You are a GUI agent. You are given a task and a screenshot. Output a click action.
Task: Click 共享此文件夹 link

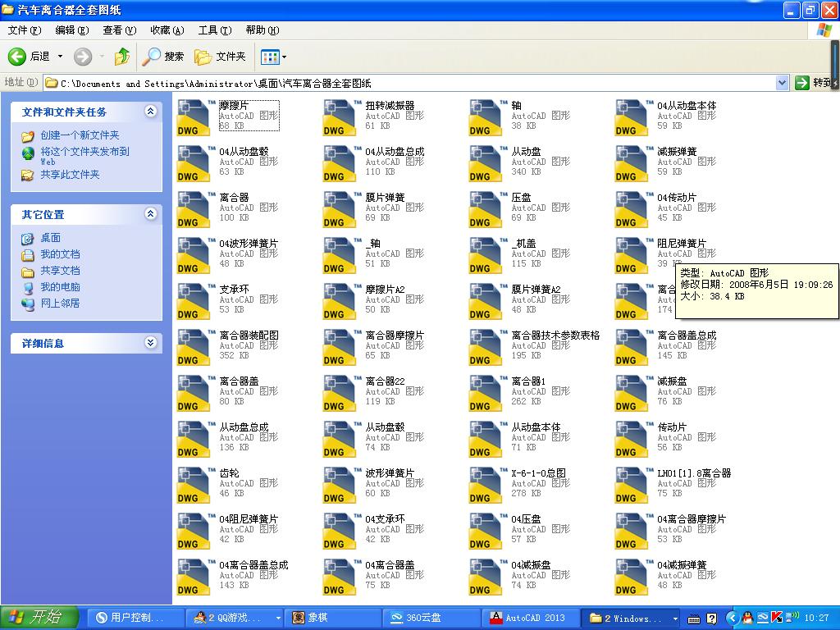coord(71,175)
